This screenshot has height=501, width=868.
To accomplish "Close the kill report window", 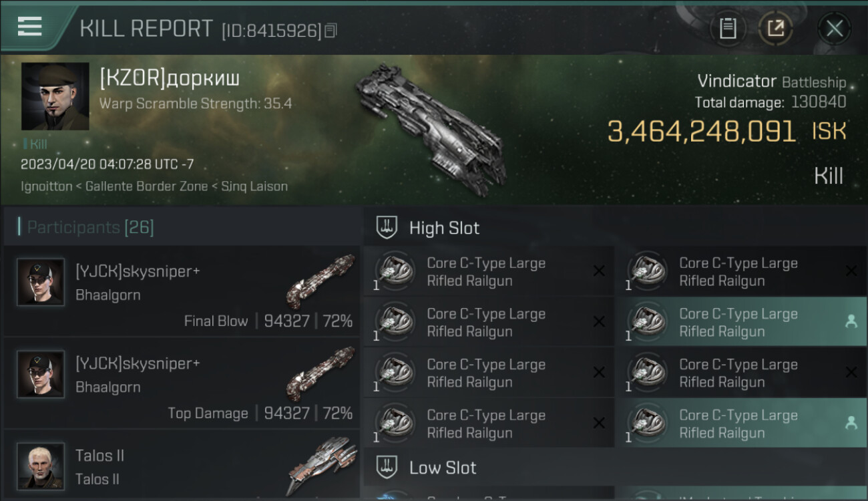I will coord(835,29).
